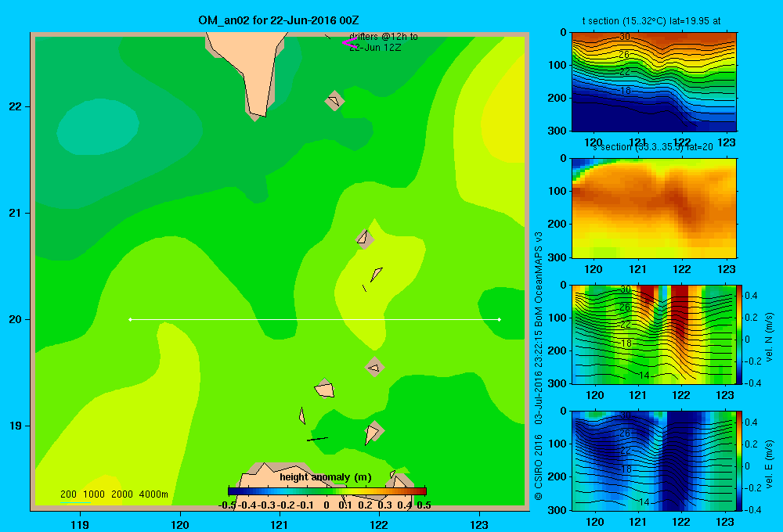Open the eastward velocity section plot
Viewport: 783px width, 532px height.
(x=654, y=461)
